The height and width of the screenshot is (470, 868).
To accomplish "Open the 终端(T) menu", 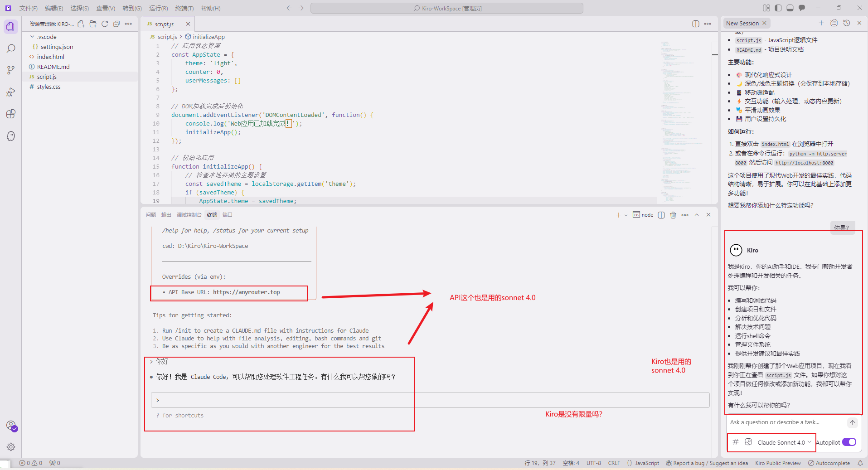I will (x=184, y=8).
